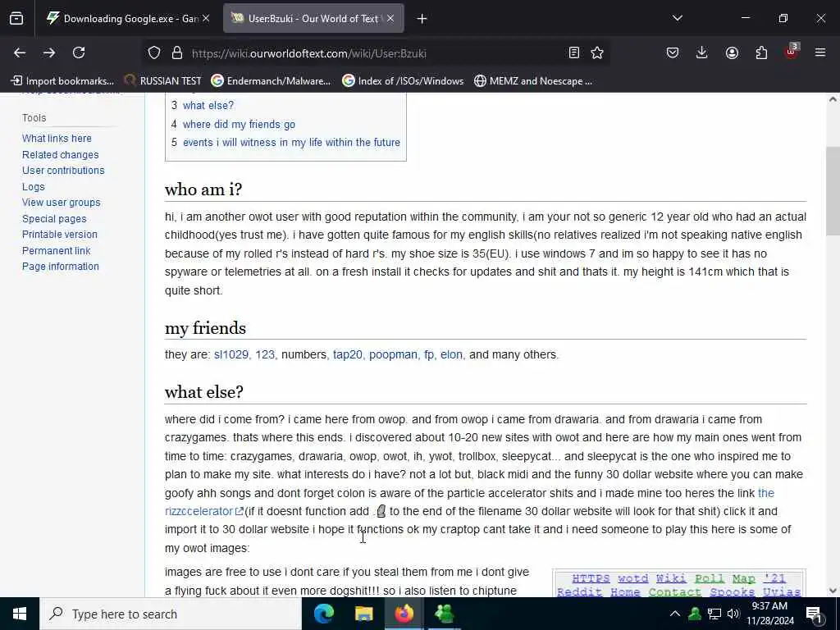Go back to the previous page
The image size is (840, 630).
click(x=20, y=53)
